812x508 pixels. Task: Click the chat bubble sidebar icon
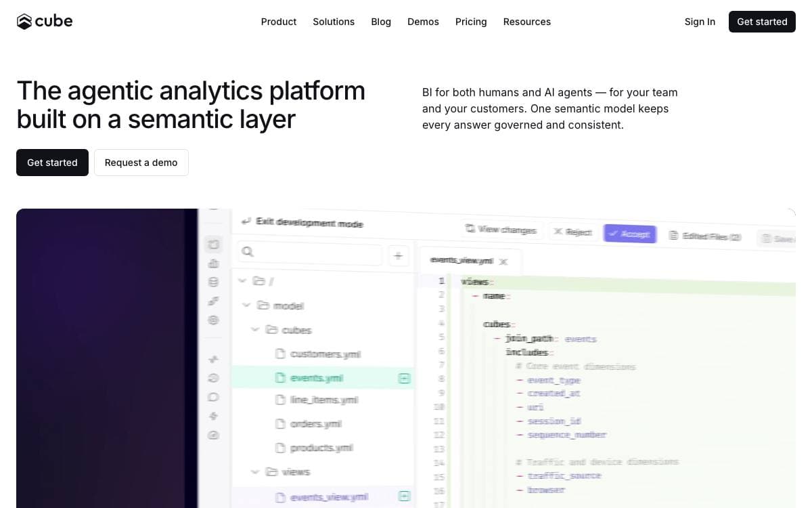pos(213,397)
